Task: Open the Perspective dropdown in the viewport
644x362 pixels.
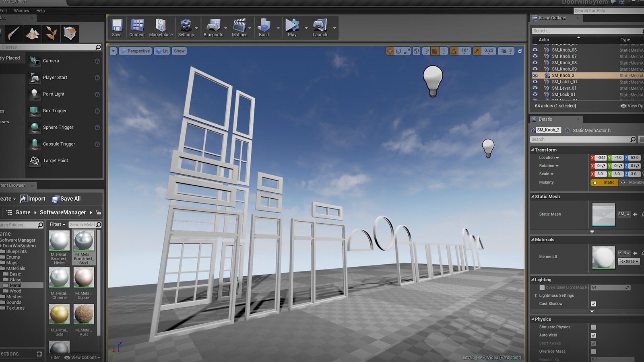Action: [135, 51]
